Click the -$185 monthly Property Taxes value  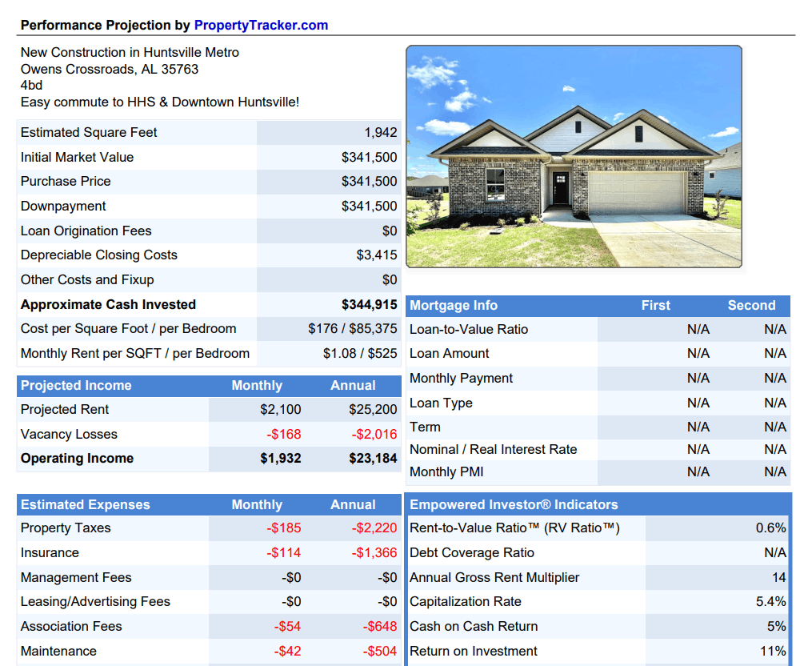(284, 528)
